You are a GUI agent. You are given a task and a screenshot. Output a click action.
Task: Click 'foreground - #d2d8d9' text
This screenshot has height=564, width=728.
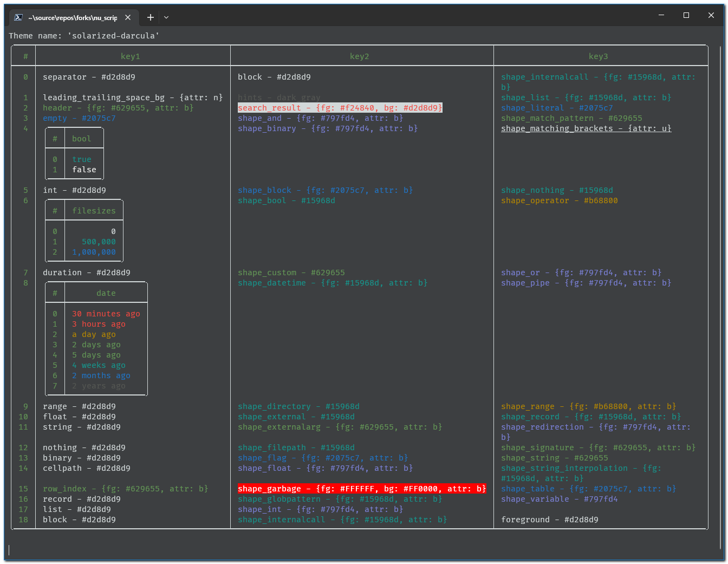pos(550,520)
